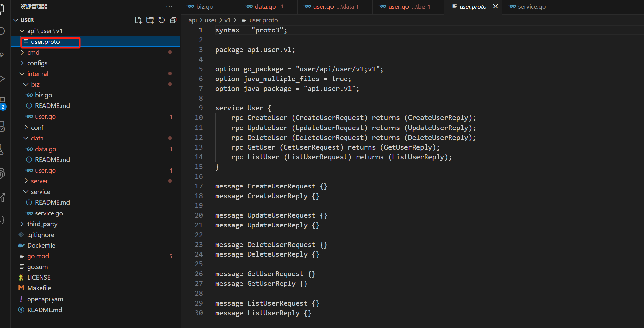Image resolution: width=644 pixels, height=328 pixels.
Task: Click 'message CreateUserRequest {}' line
Action: 271,186
